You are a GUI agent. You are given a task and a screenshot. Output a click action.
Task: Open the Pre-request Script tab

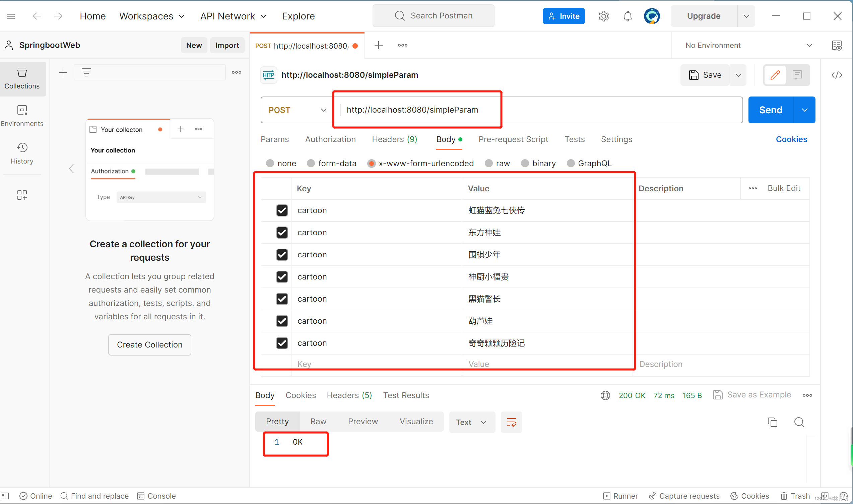point(513,139)
